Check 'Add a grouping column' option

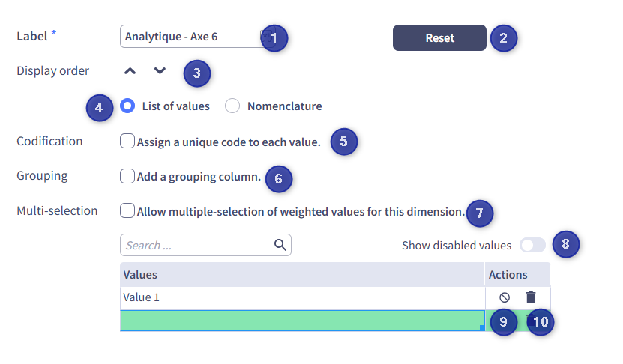(x=127, y=177)
